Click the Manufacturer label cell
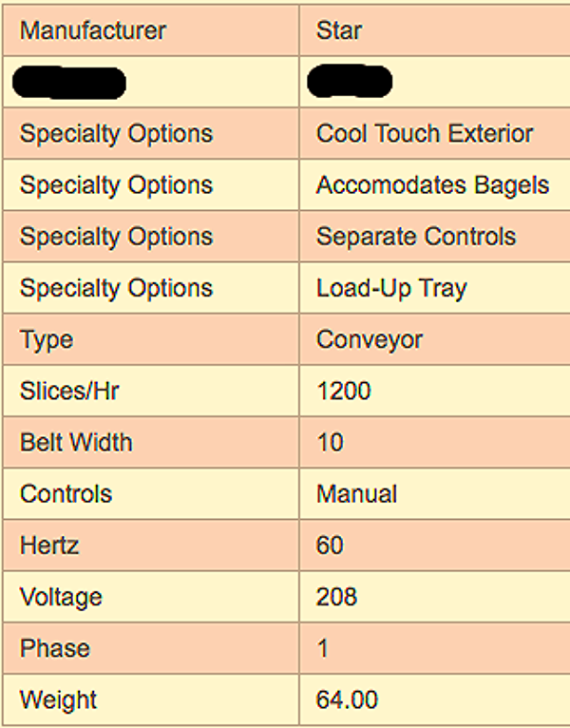This screenshot has width=570, height=728. [x=93, y=30]
